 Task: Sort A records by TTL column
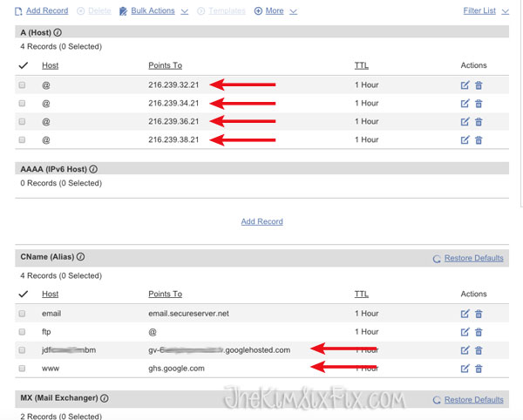pos(361,65)
